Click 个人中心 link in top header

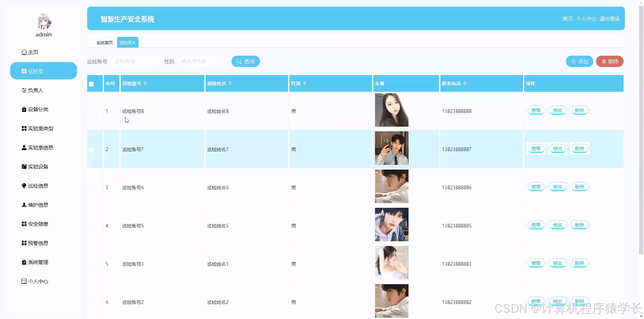[x=586, y=19]
